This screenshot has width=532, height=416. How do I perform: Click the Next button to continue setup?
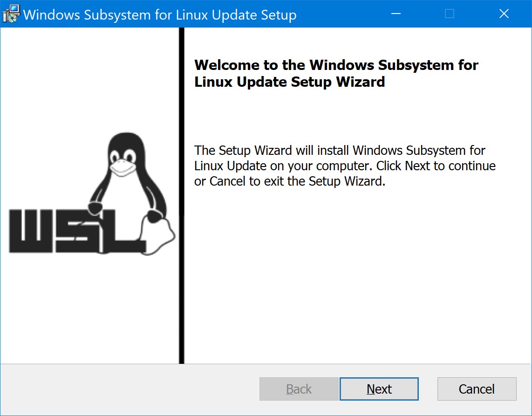point(379,389)
